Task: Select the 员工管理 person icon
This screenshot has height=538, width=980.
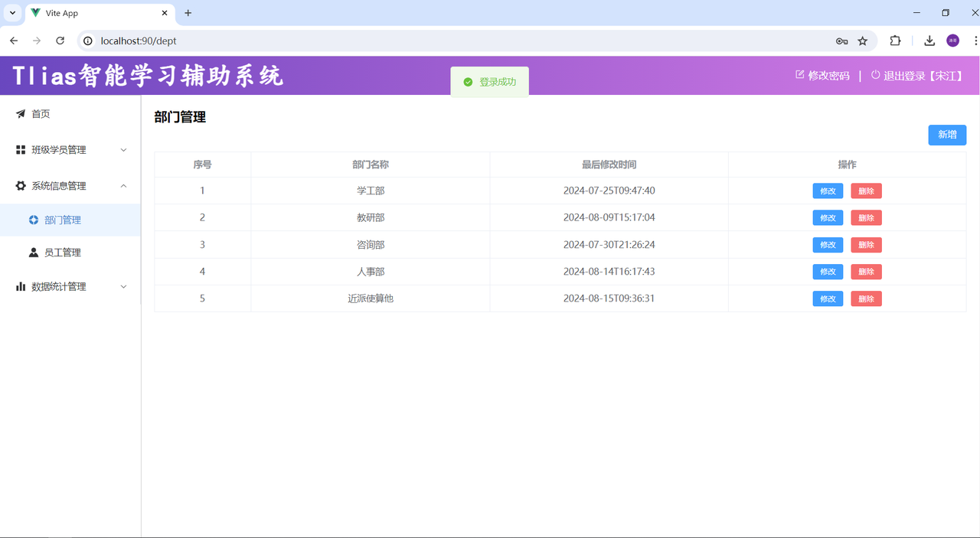Action: (x=33, y=252)
